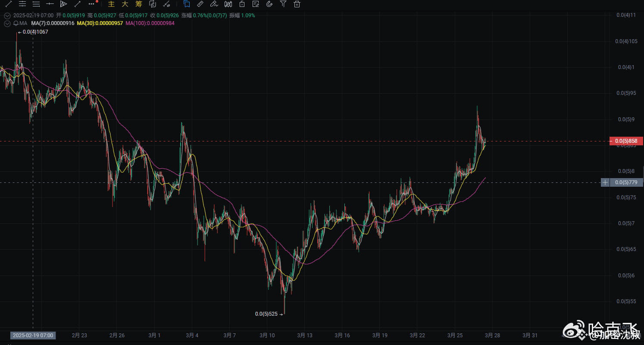Delete drawings with the trash icon
Image resolution: width=644 pixels, height=345 pixels.
[x=297, y=4]
